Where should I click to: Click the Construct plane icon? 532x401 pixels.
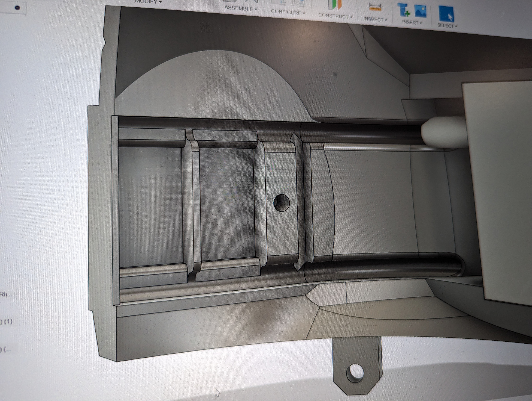(335, 5)
